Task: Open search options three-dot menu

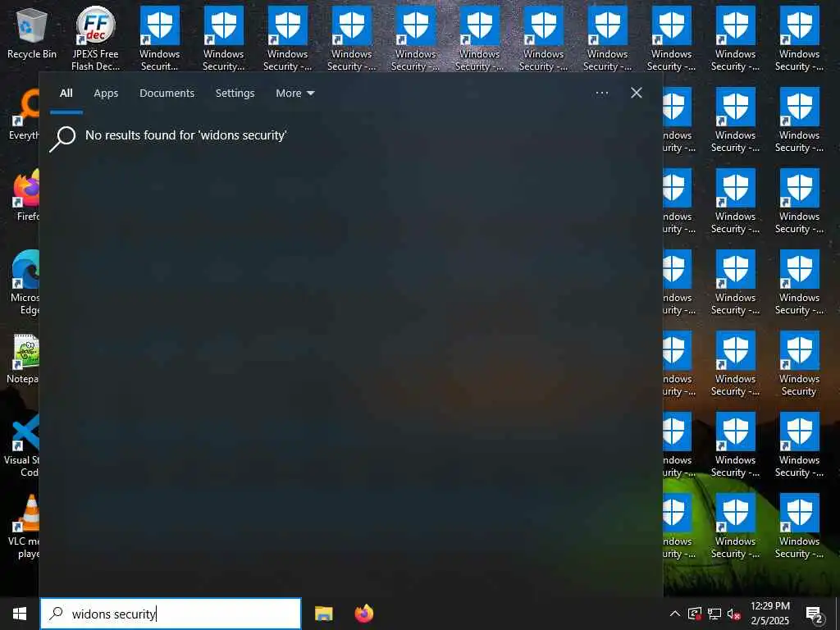Action: click(602, 93)
